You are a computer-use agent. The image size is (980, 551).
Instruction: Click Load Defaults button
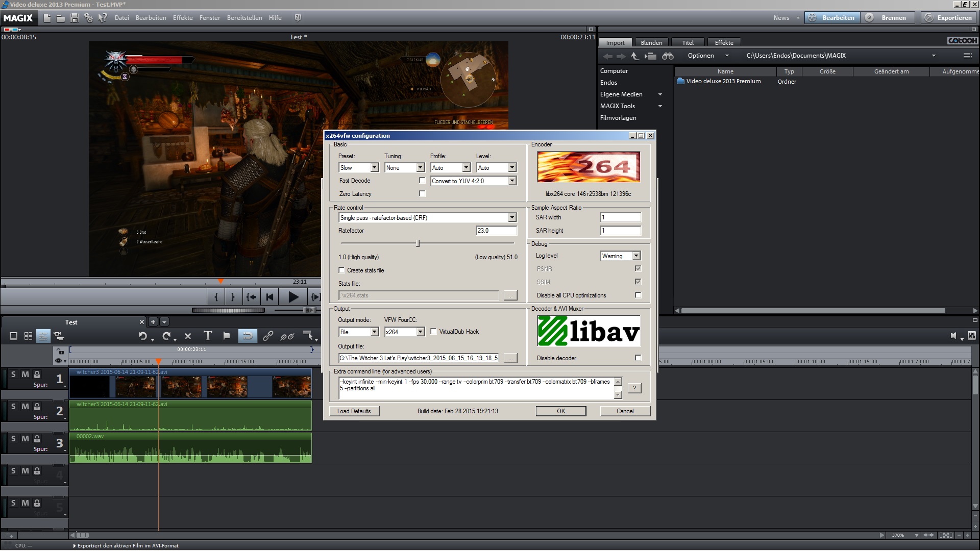point(354,411)
